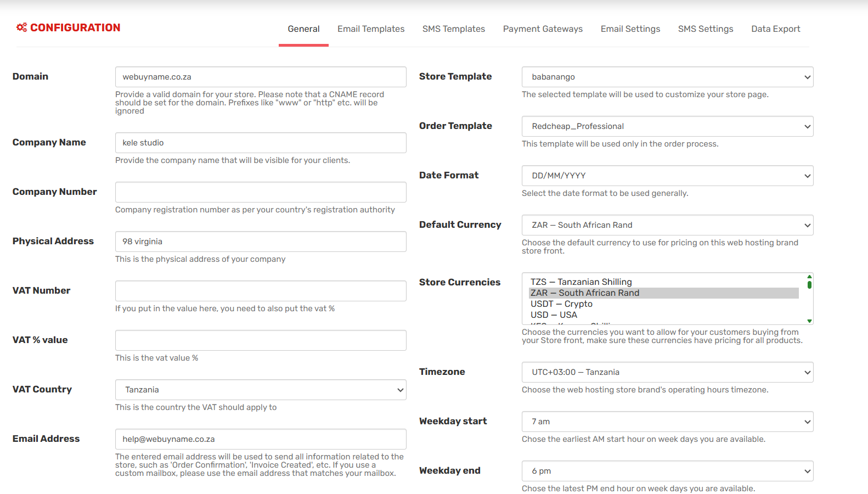Screen dimensions: 868x494
Task: Click the Weekday start label
Action: 453,421
